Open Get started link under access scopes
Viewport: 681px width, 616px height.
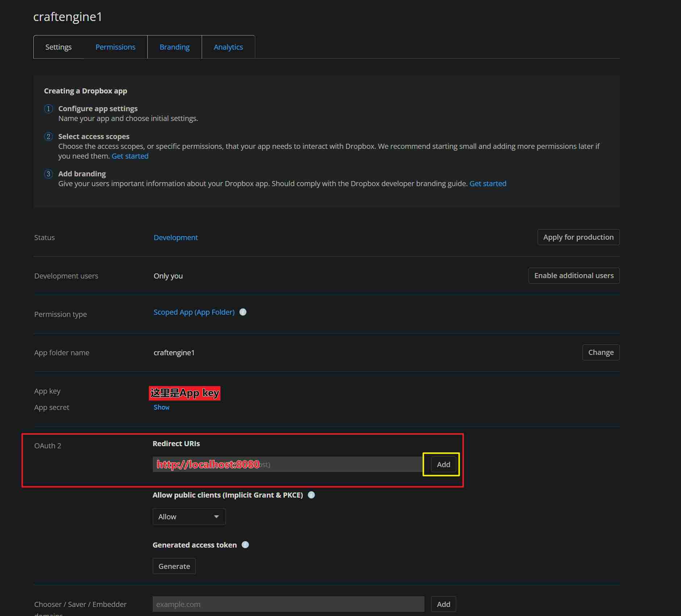click(x=130, y=156)
